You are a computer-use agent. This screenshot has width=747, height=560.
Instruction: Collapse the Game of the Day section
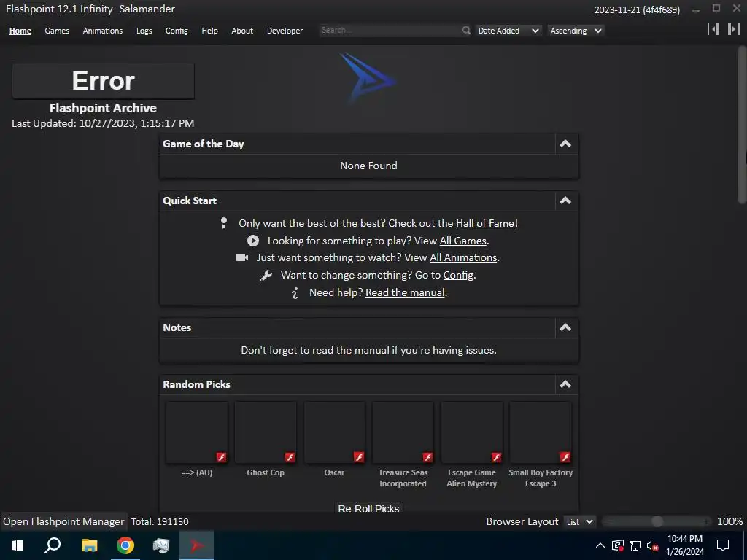pos(565,144)
